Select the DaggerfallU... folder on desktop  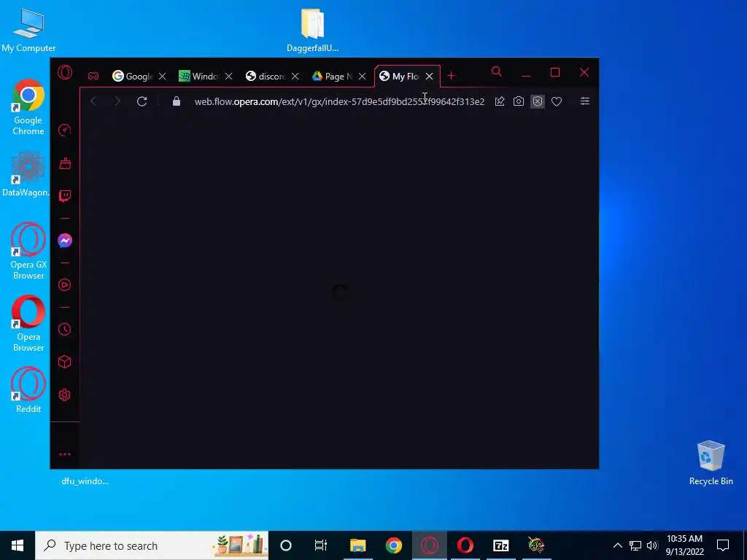312,29
